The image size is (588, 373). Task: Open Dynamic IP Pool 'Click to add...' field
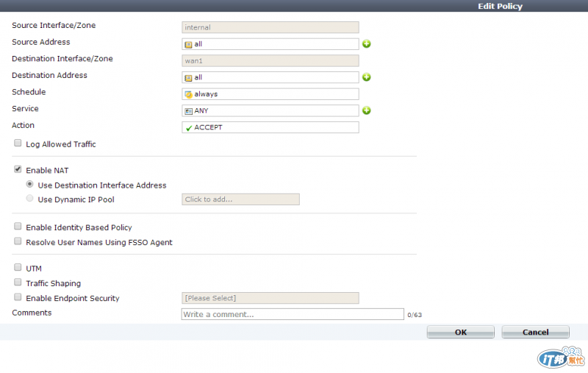[x=241, y=199]
